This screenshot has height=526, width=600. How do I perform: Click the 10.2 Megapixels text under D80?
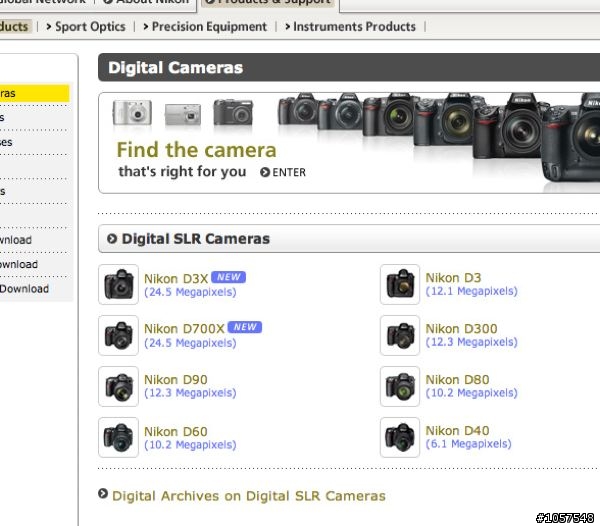pyautogui.click(x=471, y=393)
